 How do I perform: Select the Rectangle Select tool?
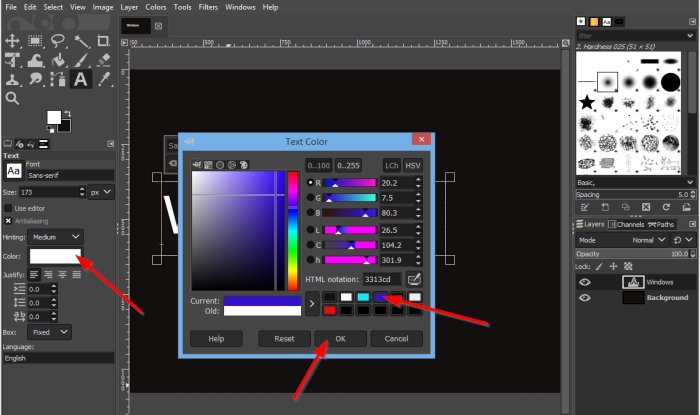pyautogui.click(x=36, y=41)
